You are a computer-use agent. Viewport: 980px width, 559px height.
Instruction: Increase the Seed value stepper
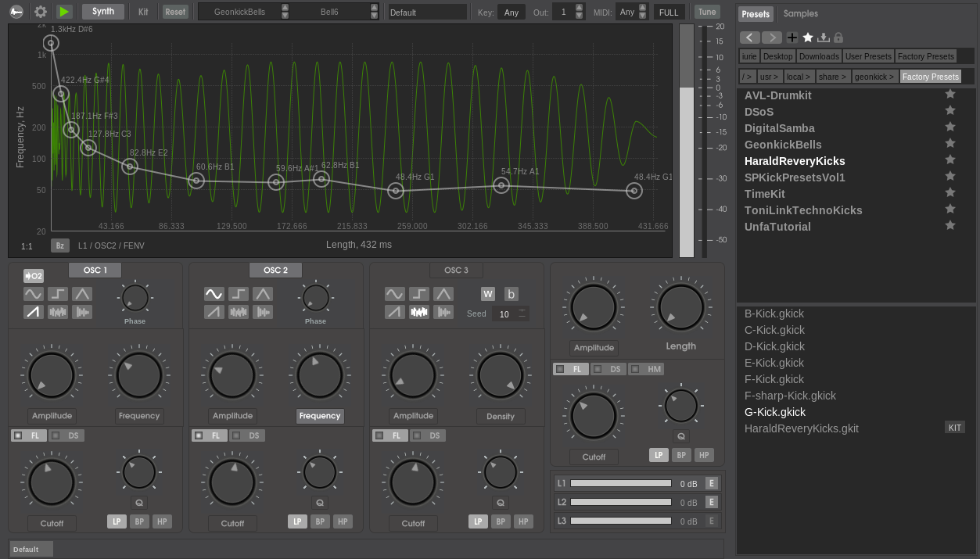[x=522, y=310]
